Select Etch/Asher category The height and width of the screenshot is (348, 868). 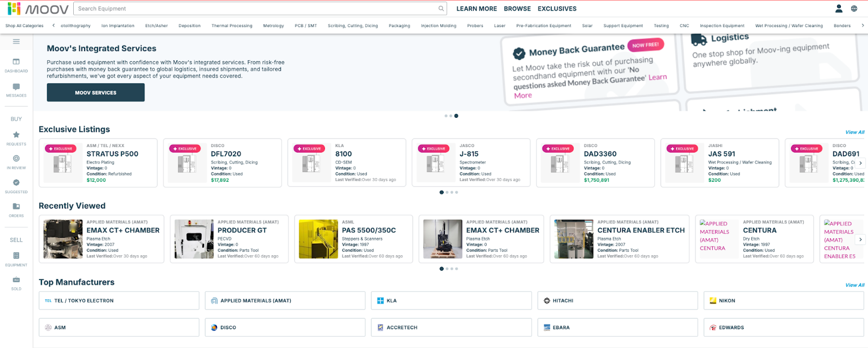pyautogui.click(x=156, y=26)
